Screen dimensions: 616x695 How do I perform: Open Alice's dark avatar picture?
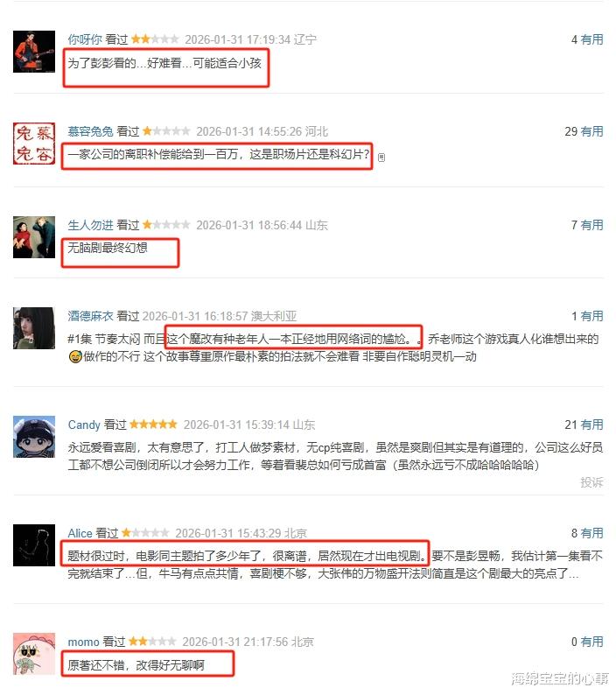pyautogui.click(x=34, y=545)
